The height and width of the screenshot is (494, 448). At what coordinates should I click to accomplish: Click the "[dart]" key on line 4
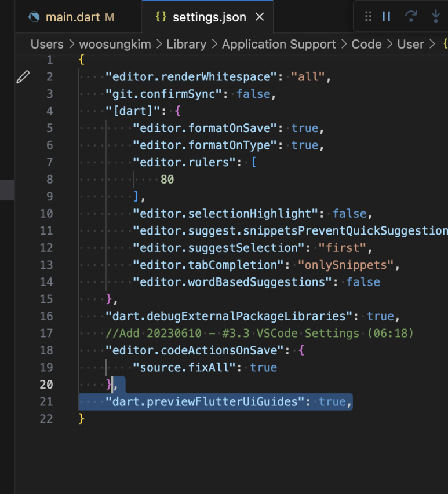coord(133,111)
